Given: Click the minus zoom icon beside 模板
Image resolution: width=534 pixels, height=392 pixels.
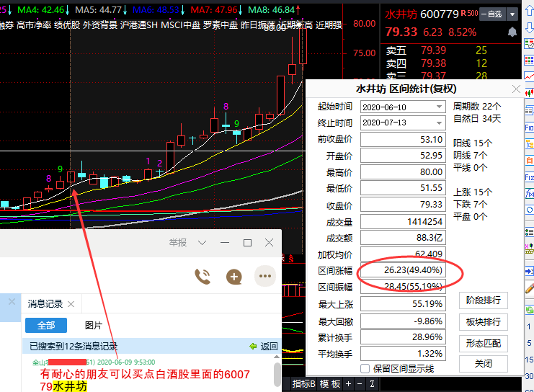Looking at the screenshot, I should pos(360,384).
